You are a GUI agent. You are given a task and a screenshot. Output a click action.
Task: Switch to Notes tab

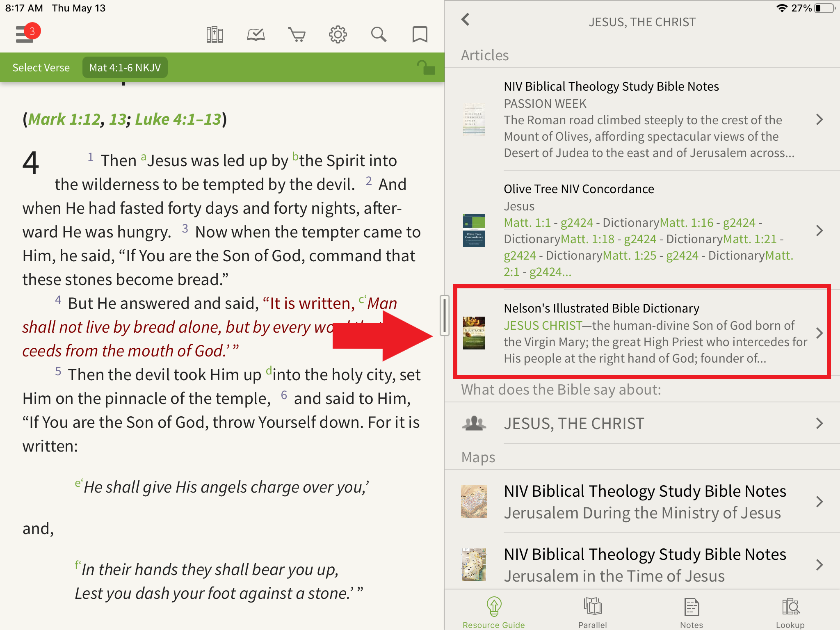tap(692, 612)
